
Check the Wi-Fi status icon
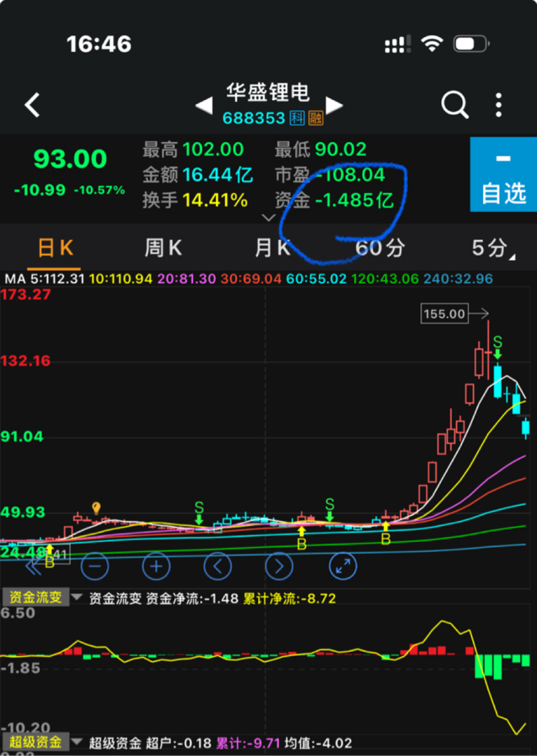click(x=432, y=44)
